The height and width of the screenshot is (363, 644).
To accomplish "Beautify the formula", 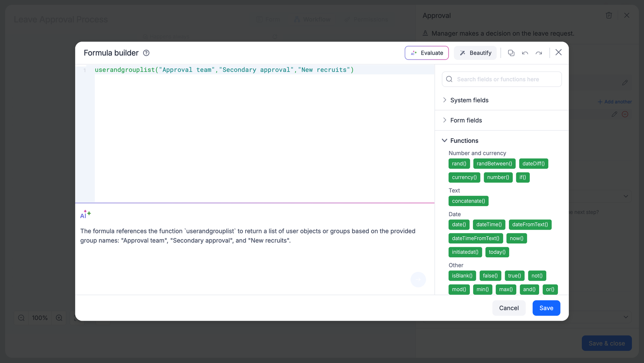I will click(475, 53).
